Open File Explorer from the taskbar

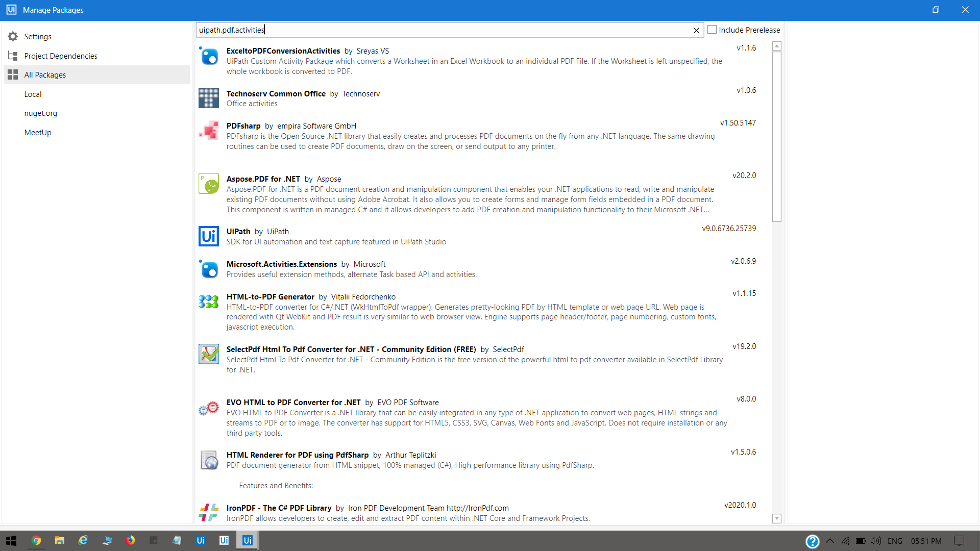point(60,541)
